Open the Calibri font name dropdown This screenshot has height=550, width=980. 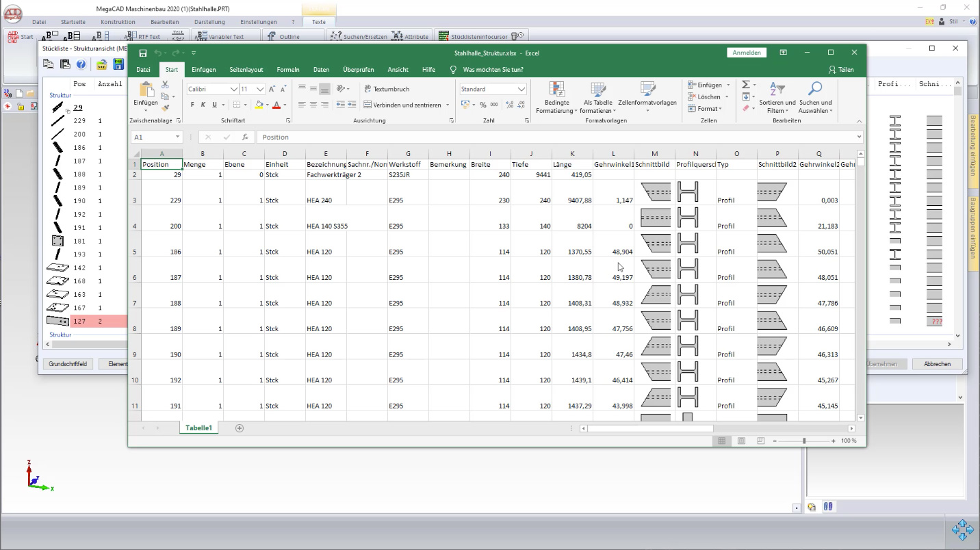[x=234, y=89]
